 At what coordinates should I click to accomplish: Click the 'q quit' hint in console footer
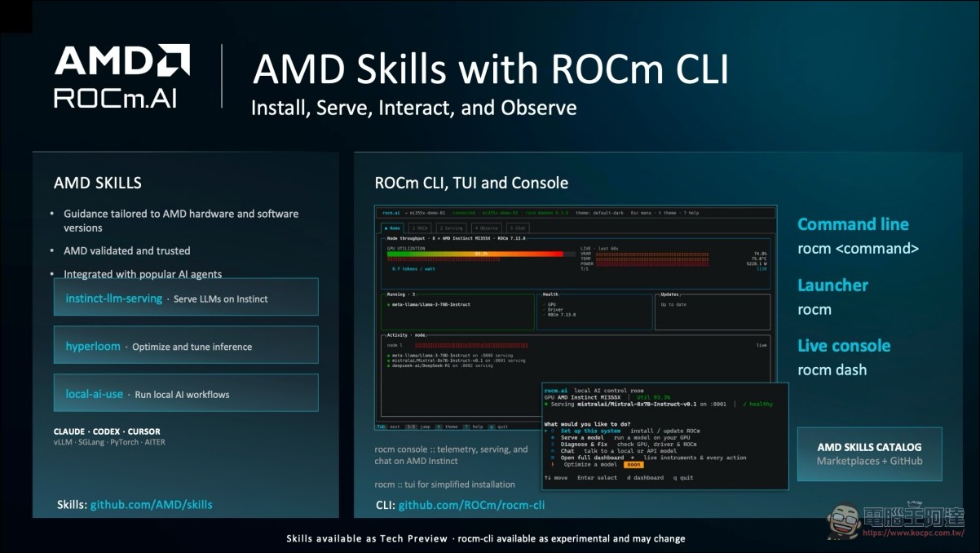pos(498,427)
